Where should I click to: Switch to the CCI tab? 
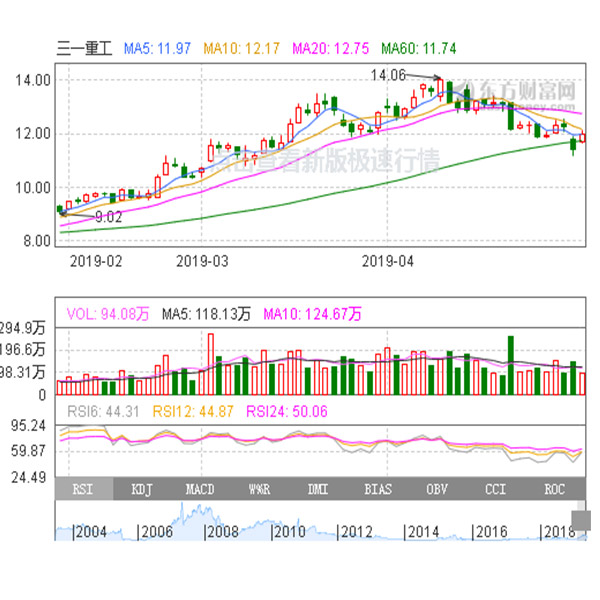494,490
